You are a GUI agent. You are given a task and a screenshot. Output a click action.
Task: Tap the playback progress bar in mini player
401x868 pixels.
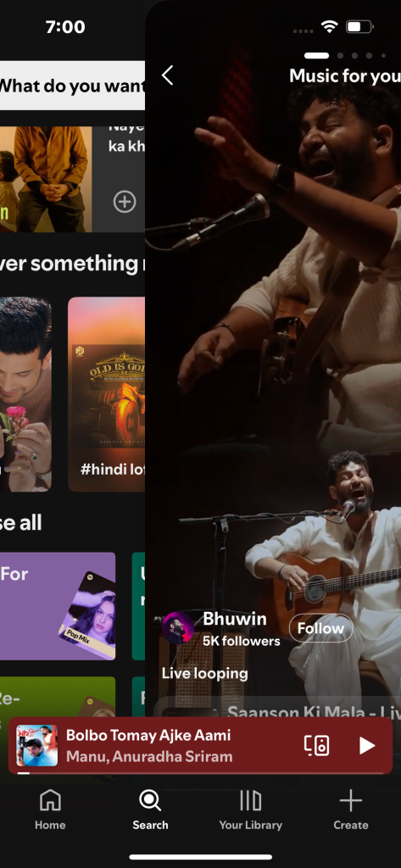point(200,773)
